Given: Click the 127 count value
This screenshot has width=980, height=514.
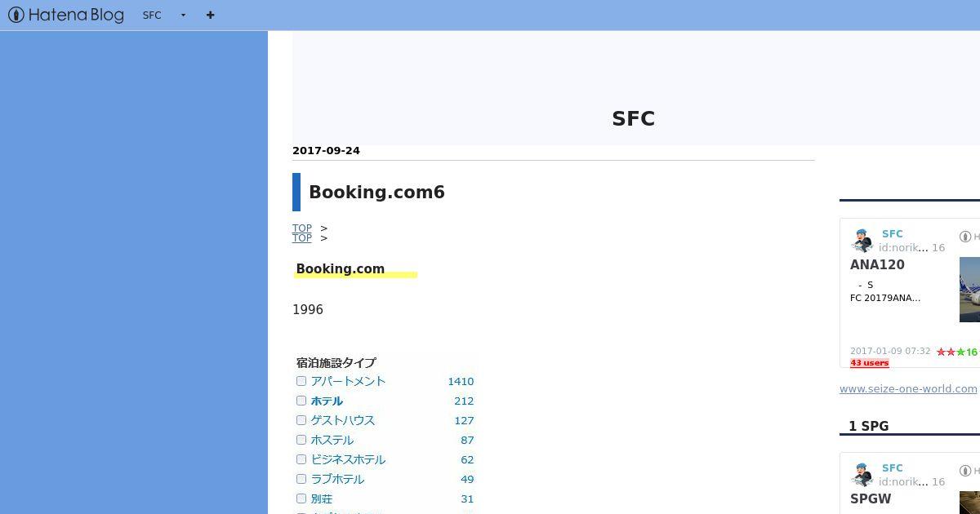Looking at the screenshot, I should click(x=464, y=420).
